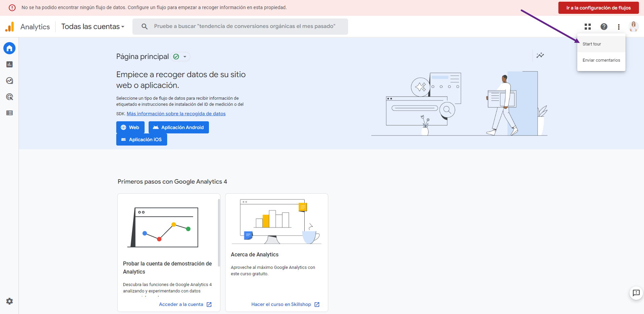Click the Analytics product name text

[x=35, y=27]
